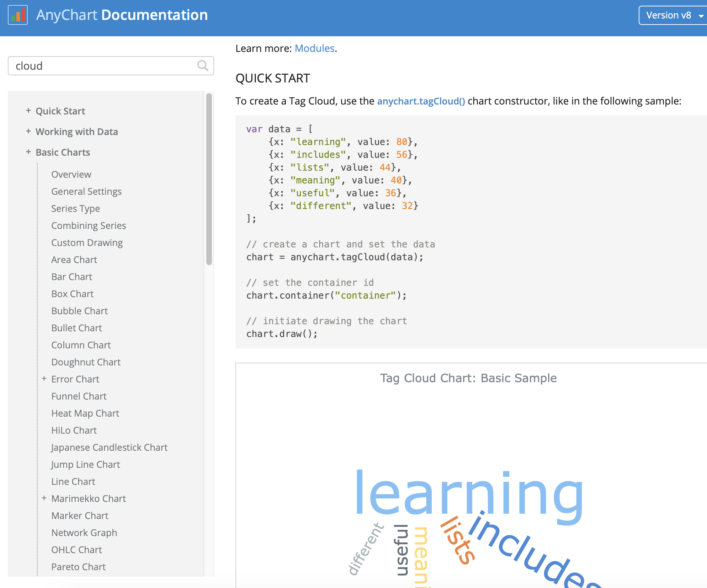Collapse the Basic Charts section
The height and width of the screenshot is (588, 707).
28,152
